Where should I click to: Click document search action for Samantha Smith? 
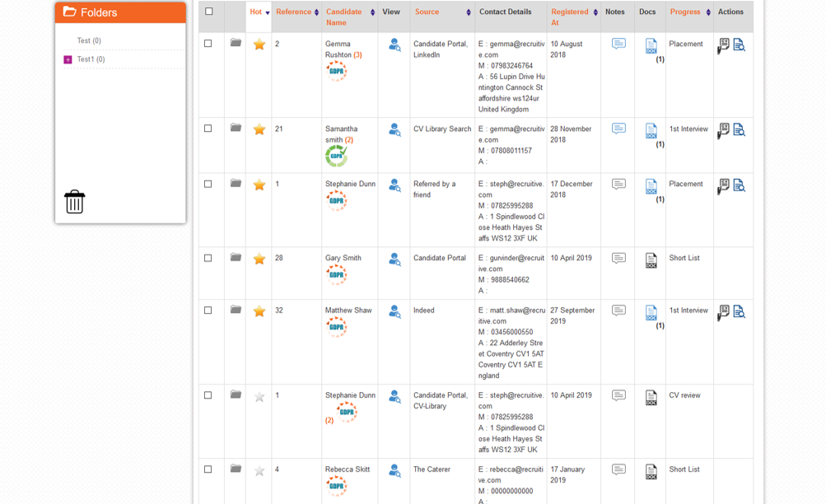click(739, 130)
